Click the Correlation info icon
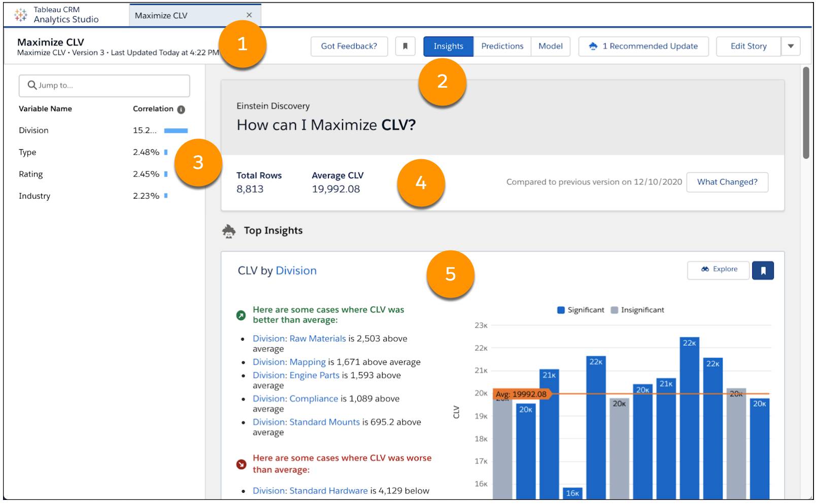Image resolution: width=816 pixels, height=504 pixels. click(x=181, y=110)
